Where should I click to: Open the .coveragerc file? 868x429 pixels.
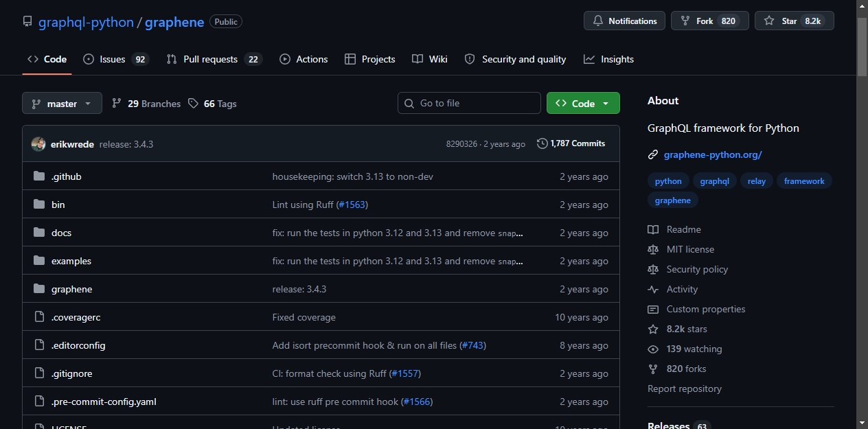click(x=76, y=317)
